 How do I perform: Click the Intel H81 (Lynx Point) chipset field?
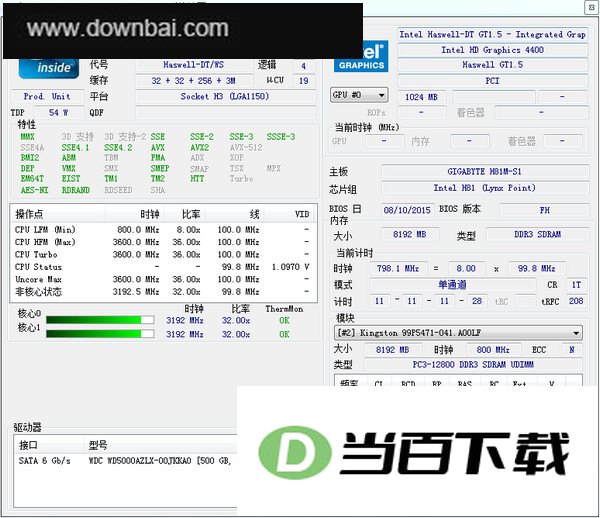pyautogui.click(x=484, y=188)
